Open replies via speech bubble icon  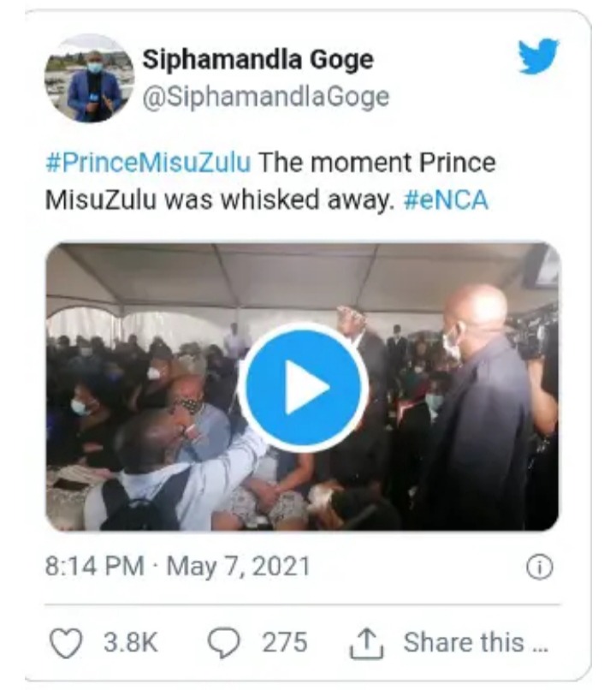pos(223,642)
